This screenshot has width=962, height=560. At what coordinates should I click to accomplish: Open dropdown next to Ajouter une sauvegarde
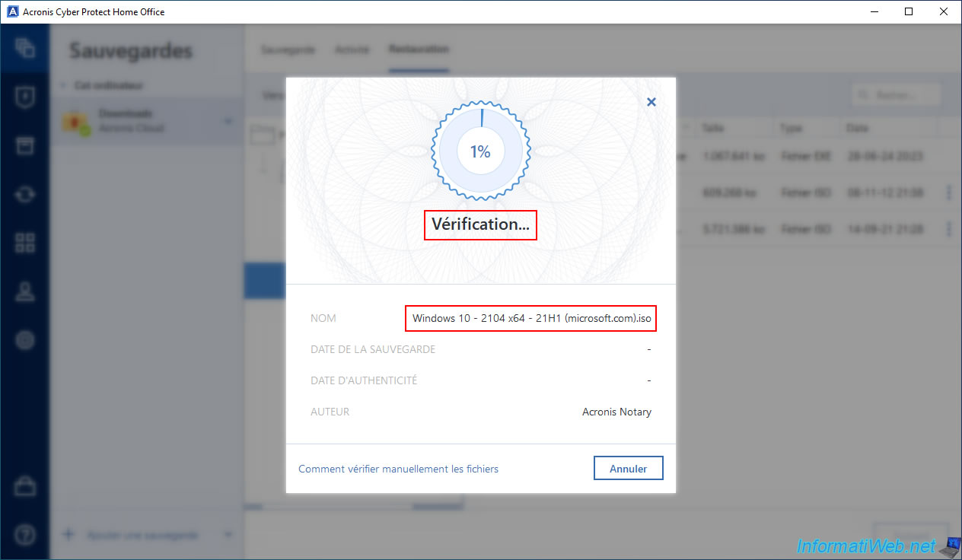pos(228,535)
